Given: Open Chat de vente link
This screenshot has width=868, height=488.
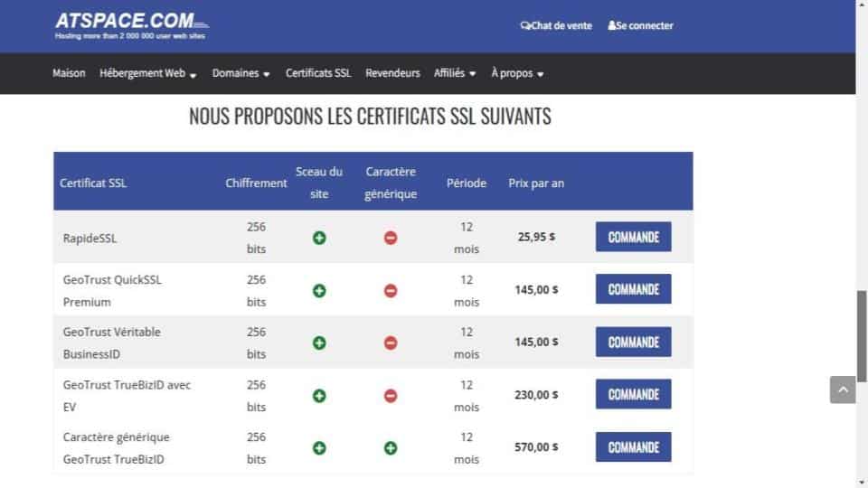Looking at the screenshot, I should (x=556, y=25).
